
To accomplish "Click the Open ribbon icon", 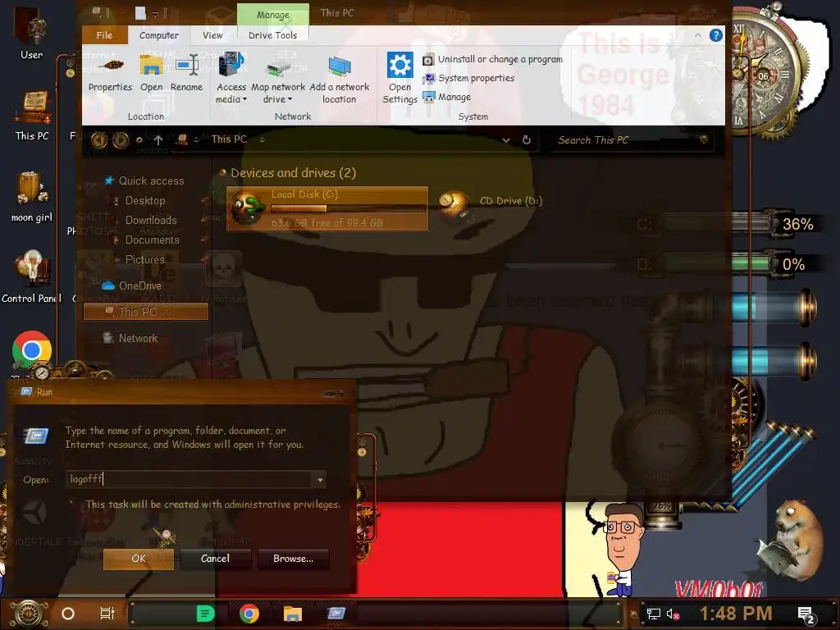I will [x=151, y=74].
